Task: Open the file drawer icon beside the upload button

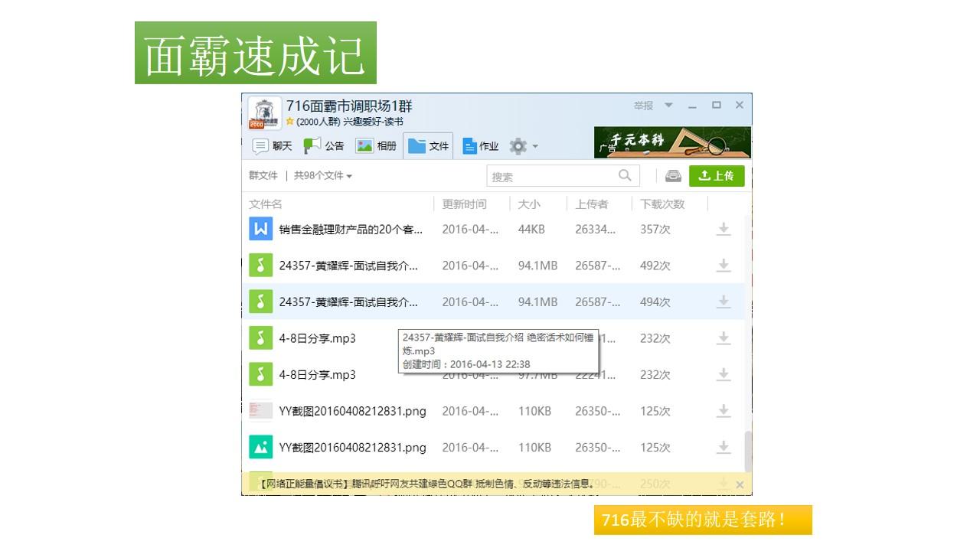Action: pos(673,175)
